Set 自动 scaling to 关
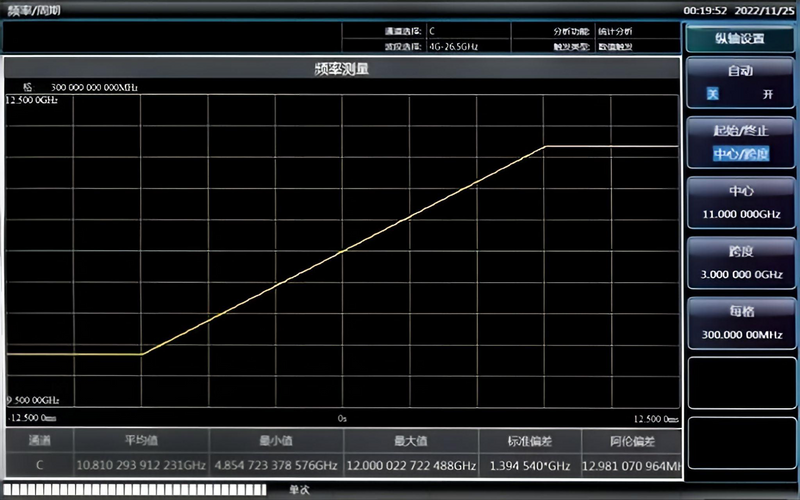Screen dimensions: 800x500 click(x=712, y=94)
